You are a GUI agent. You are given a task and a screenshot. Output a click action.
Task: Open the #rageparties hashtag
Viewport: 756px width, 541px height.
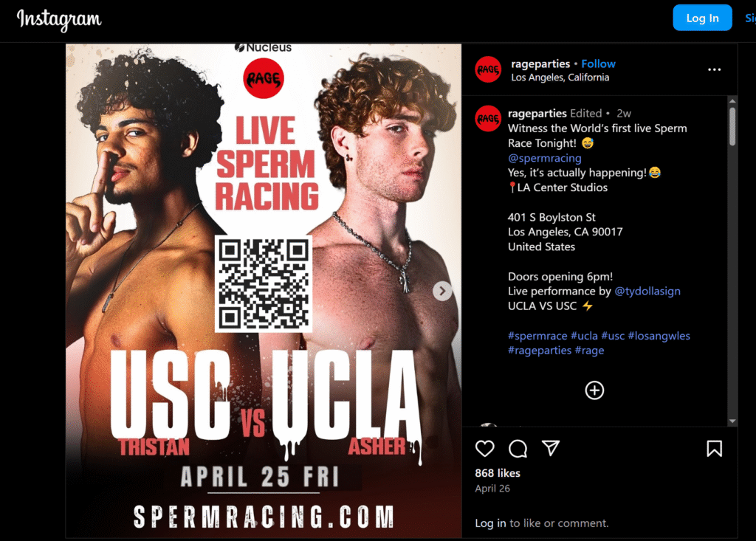click(x=540, y=351)
